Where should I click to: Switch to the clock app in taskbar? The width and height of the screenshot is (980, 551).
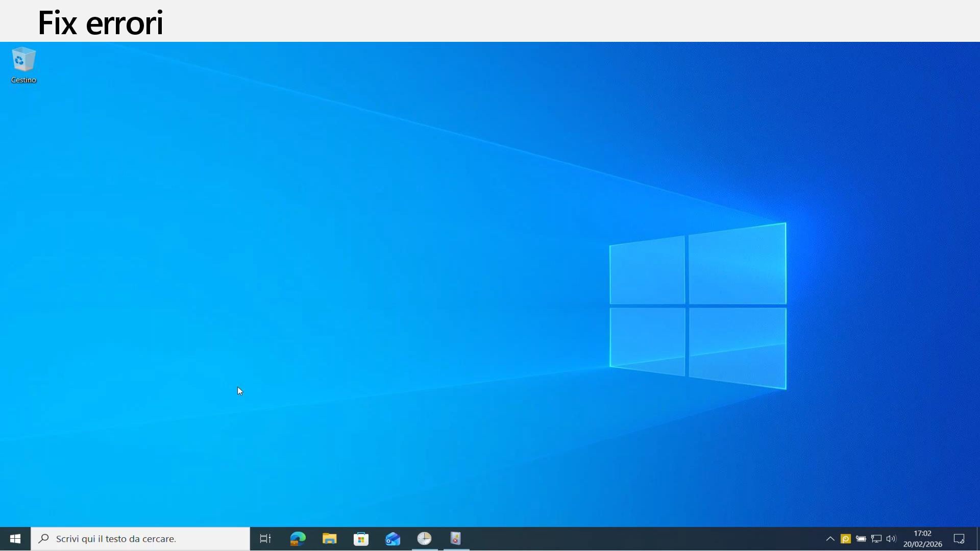424,539
